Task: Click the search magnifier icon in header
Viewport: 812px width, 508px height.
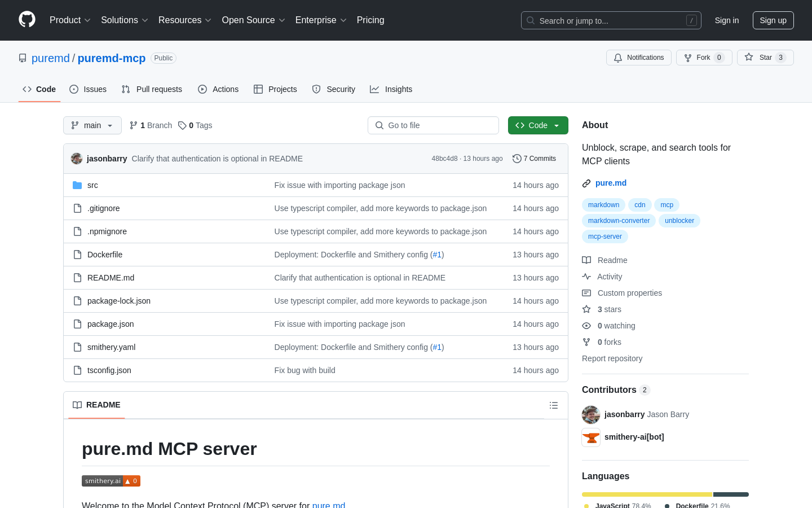Action: [531, 20]
